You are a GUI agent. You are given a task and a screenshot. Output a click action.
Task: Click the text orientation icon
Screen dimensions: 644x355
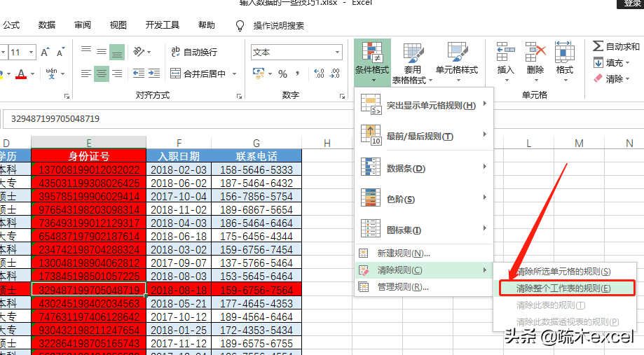point(139,52)
